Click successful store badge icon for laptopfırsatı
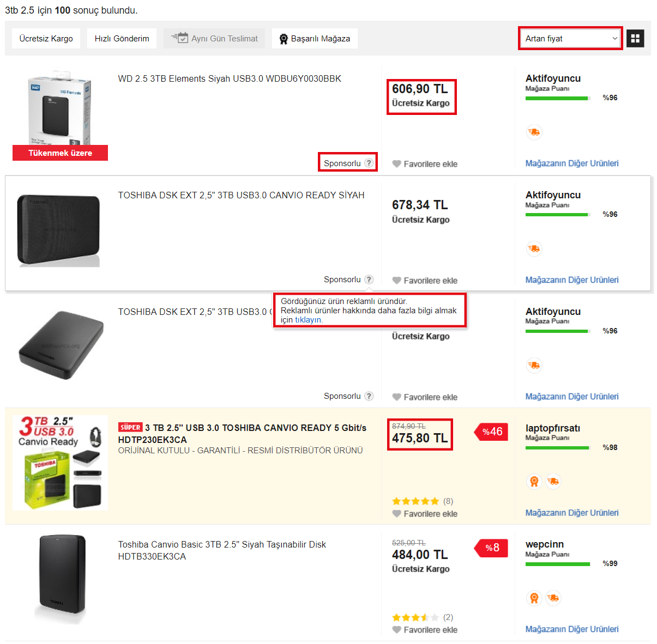The width and height of the screenshot is (657, 644). point(534,482)
